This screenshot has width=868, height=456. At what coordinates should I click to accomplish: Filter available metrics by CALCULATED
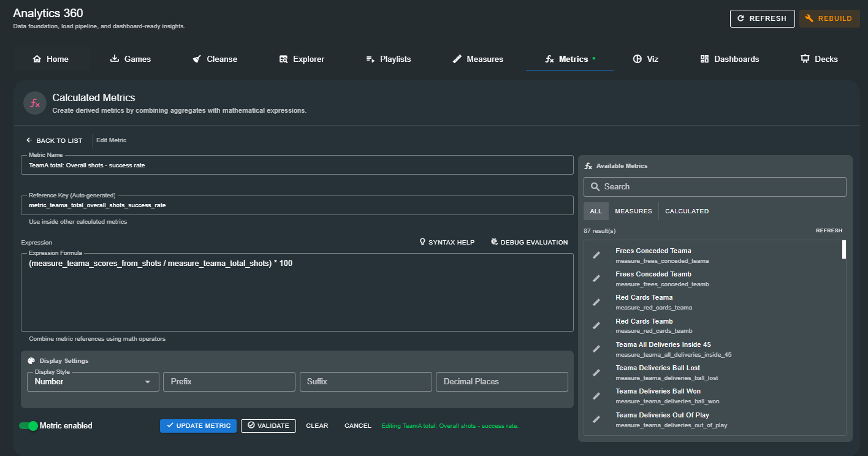point(687,211)
